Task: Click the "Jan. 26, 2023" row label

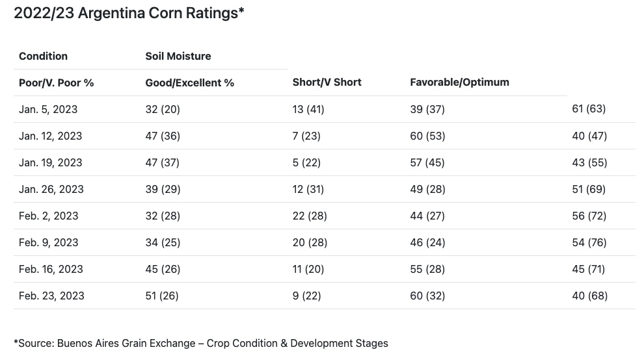Action: point(51,189)
